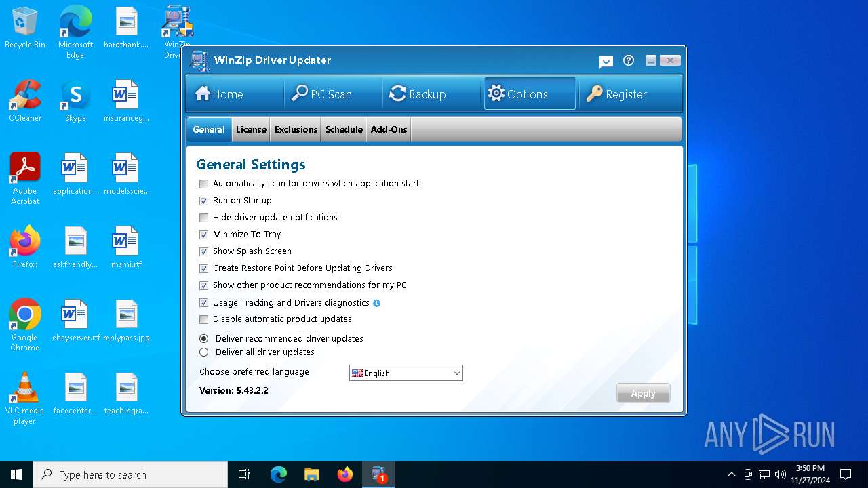Select Deliver all driver updates
Image resolution: width=868 pixels, height=488 pixels.
pos(203,352)
